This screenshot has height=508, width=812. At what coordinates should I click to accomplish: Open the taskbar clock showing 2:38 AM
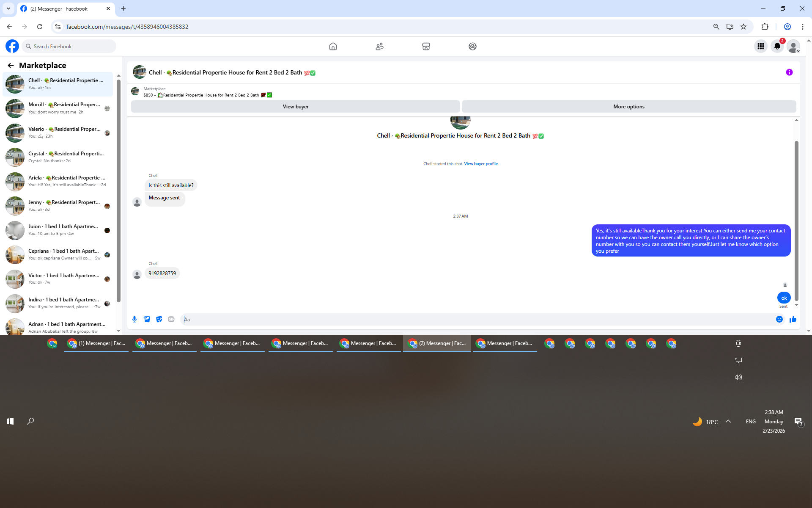coord(774,422)
